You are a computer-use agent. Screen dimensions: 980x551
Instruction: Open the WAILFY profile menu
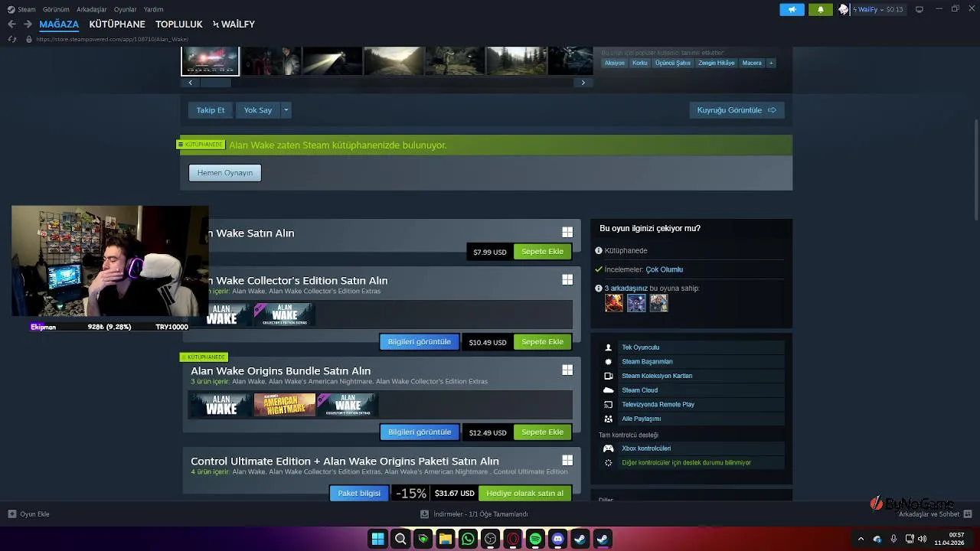234,24
